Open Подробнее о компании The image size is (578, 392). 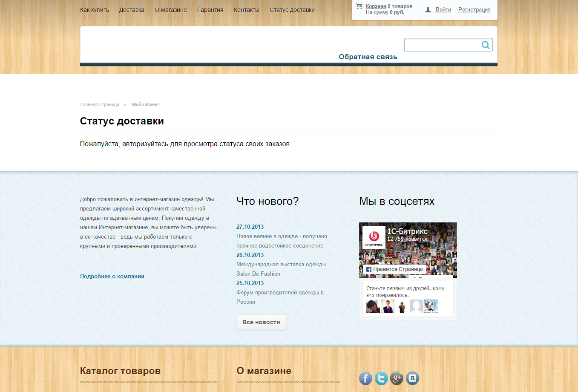tap(112, 276)
